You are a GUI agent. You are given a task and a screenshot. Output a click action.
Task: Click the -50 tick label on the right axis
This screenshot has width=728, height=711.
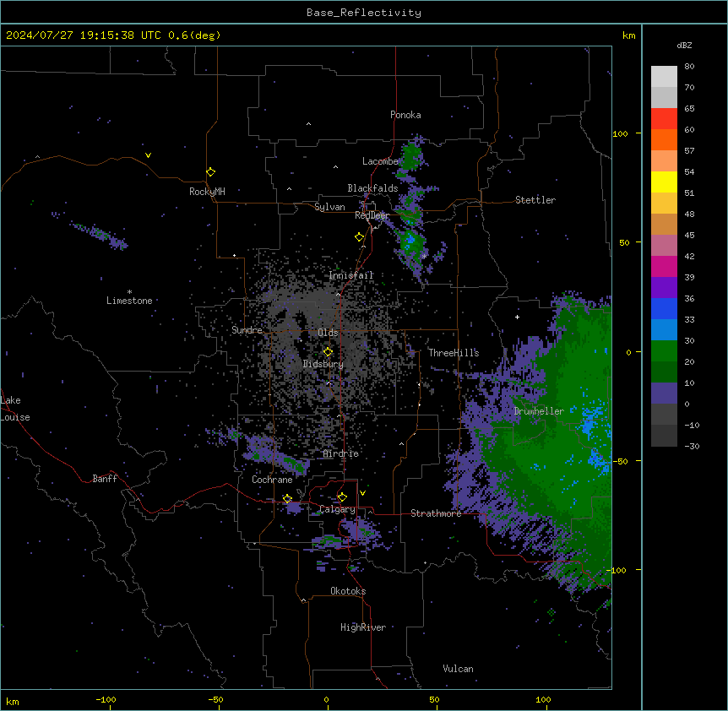(x=620, y=461)
